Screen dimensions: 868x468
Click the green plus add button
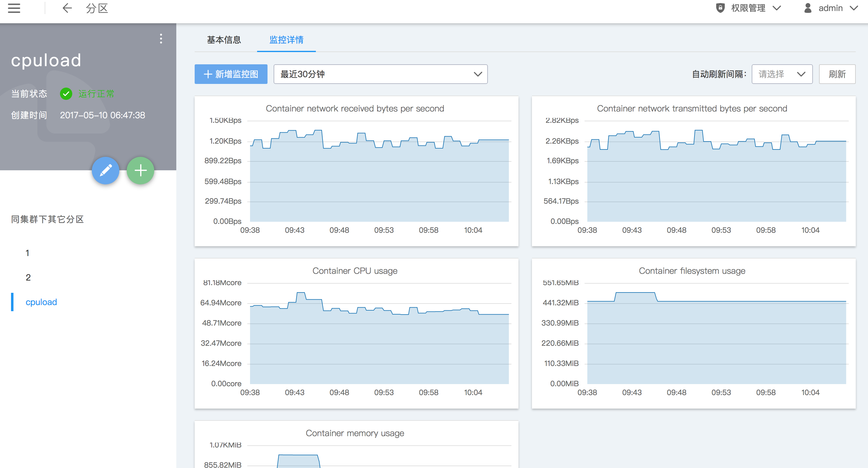pyautogui.click(x=140, y=171)
